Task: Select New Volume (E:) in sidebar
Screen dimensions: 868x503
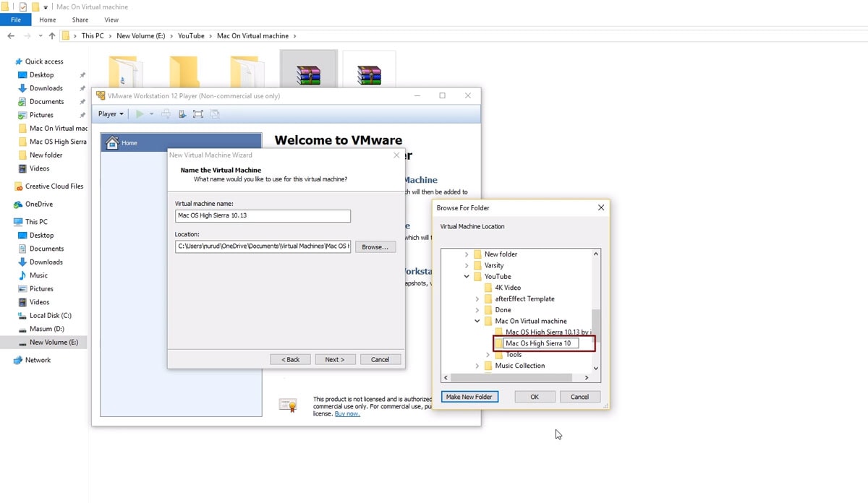Action: click(54, 343)
